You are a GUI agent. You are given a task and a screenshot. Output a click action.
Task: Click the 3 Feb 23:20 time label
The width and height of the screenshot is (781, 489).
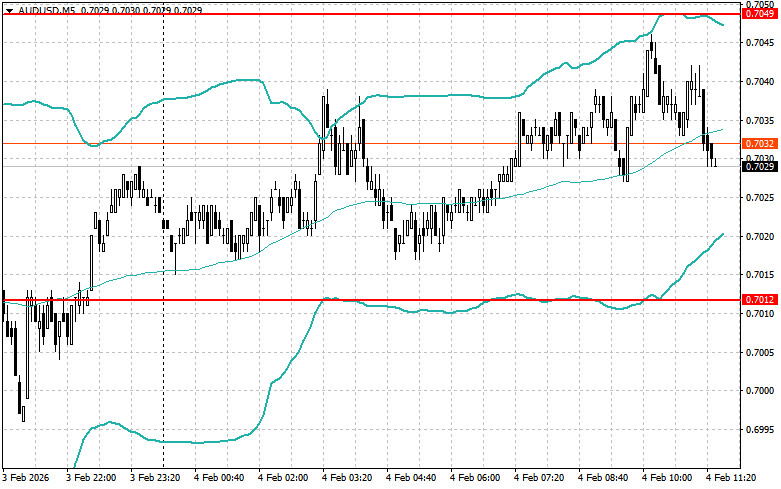155,478
